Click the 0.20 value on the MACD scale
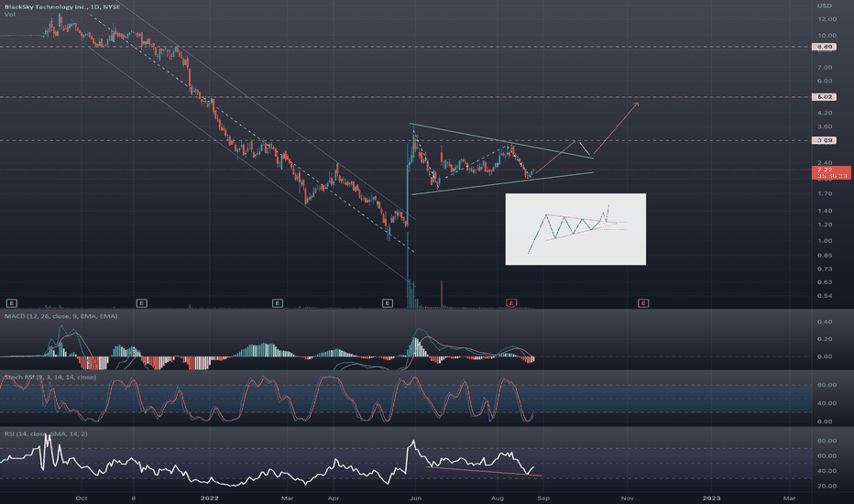Viewport: 854px width, 504px height. pyautogui.click(x=825, y=339)
